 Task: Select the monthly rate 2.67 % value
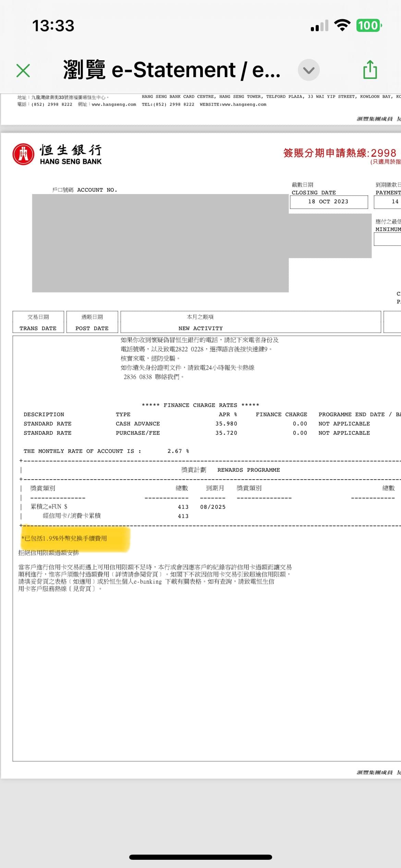coord(178,451)
